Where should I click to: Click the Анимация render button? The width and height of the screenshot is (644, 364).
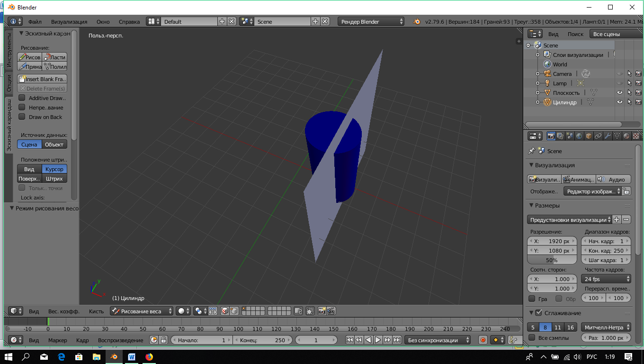coord(578,180)
